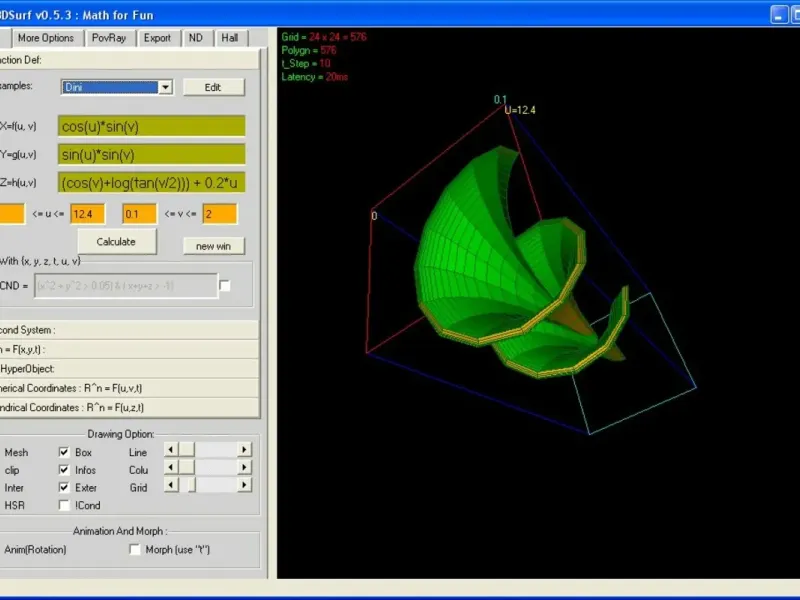Click the Z=h(u,v) formula field
Screen dimensions: 800x600
pos(152,182)
